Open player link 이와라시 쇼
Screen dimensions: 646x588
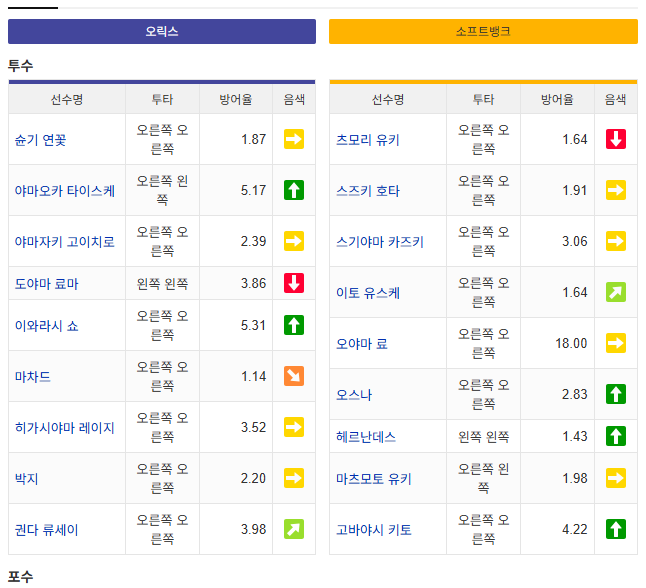pos(47,326)
